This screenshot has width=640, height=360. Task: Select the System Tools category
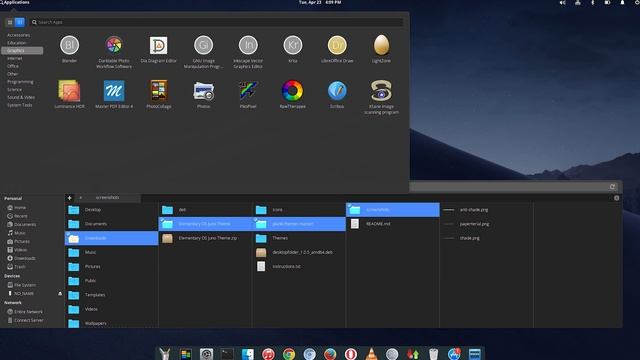click(x=19, y=105)
